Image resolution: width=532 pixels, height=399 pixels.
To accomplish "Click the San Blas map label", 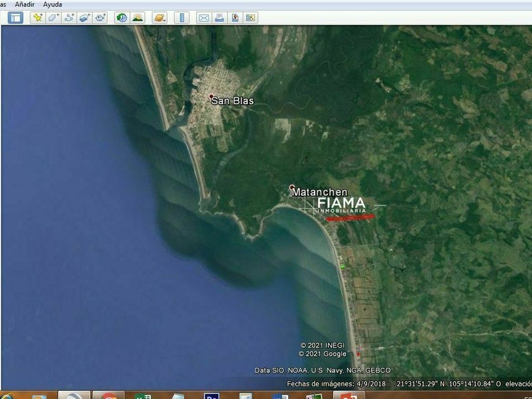I will (232, 101).
